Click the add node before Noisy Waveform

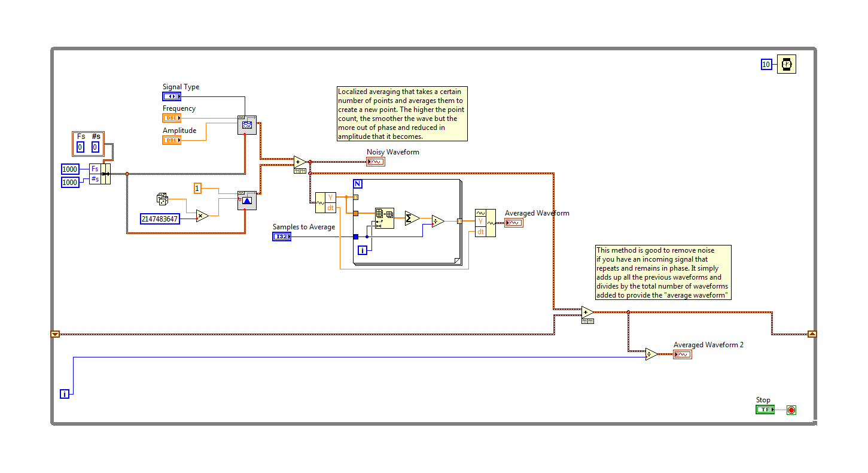pos(300,162)
